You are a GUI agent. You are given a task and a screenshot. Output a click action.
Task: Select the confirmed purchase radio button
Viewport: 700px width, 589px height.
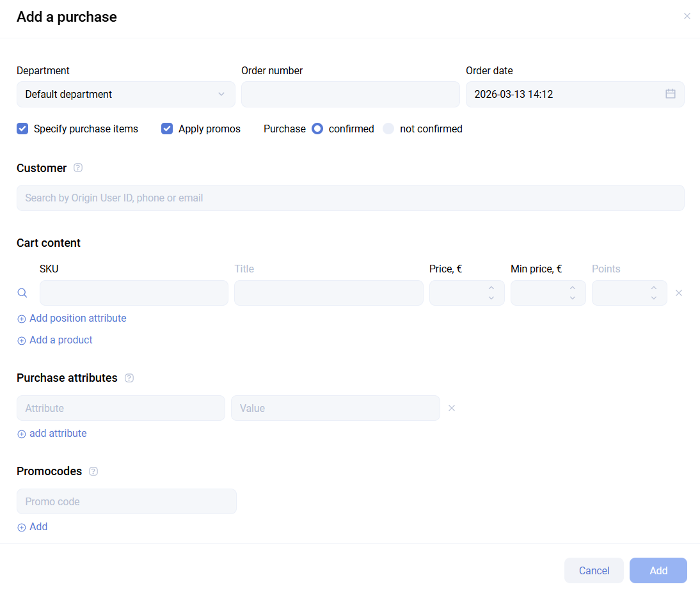(x=317, y=129)
